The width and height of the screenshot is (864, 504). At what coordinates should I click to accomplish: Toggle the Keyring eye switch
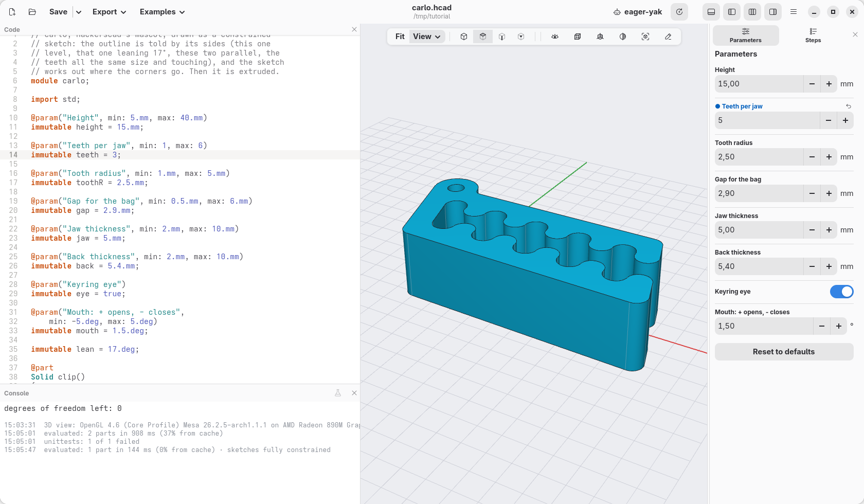[842, 292]
